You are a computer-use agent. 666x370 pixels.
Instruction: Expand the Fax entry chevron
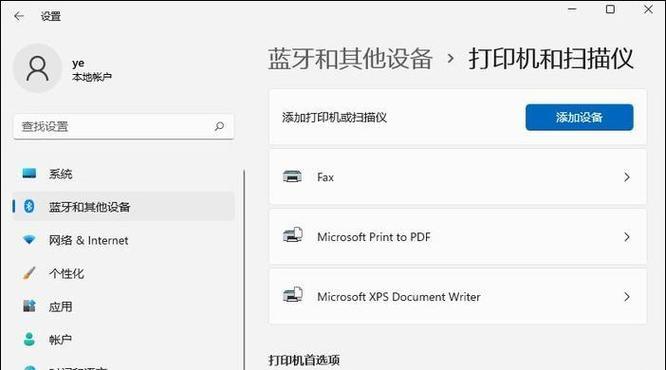click(x=627, y=177)
